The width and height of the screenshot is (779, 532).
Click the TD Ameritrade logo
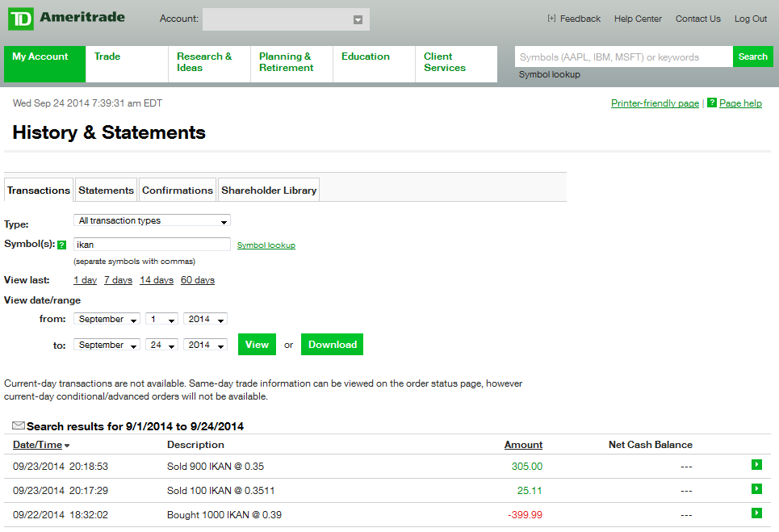tap(66, 19)
